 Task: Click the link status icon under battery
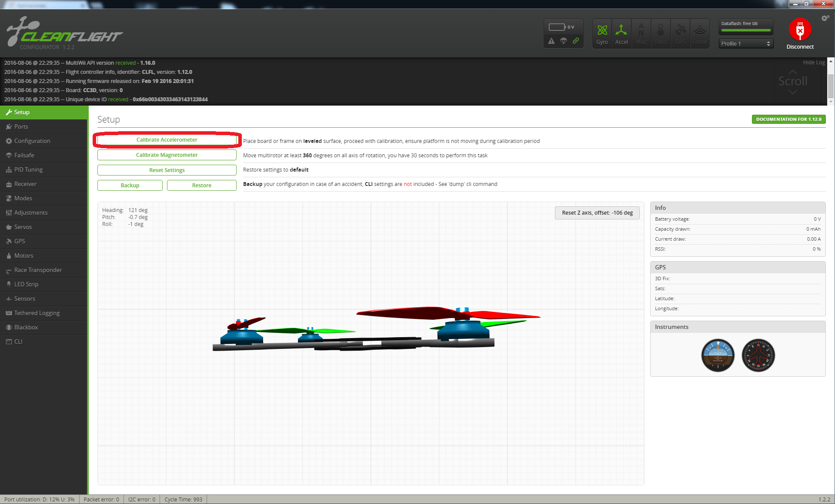[x=576, y=41]
